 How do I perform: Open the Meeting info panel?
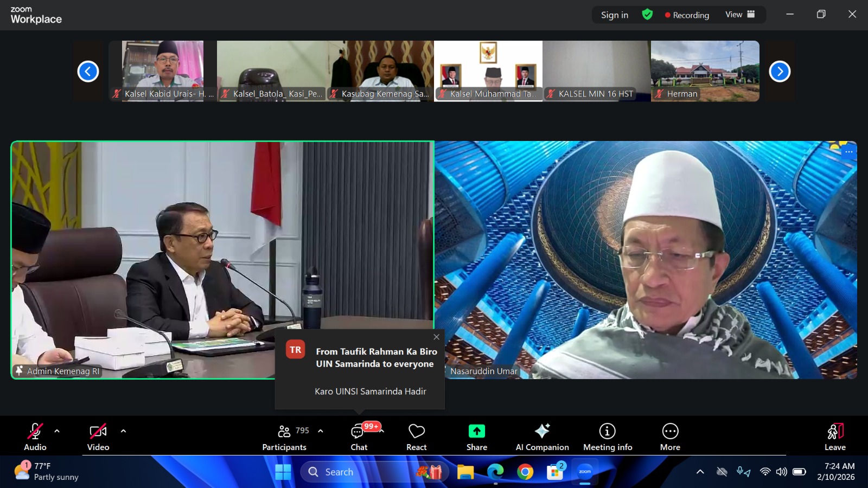click(607, 436)
